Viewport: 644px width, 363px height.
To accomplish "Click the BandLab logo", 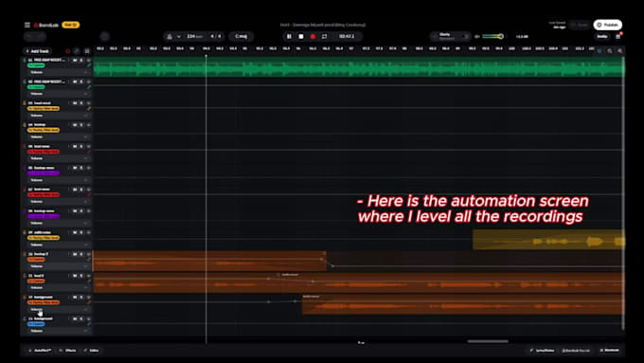I will tap(46, 25).
